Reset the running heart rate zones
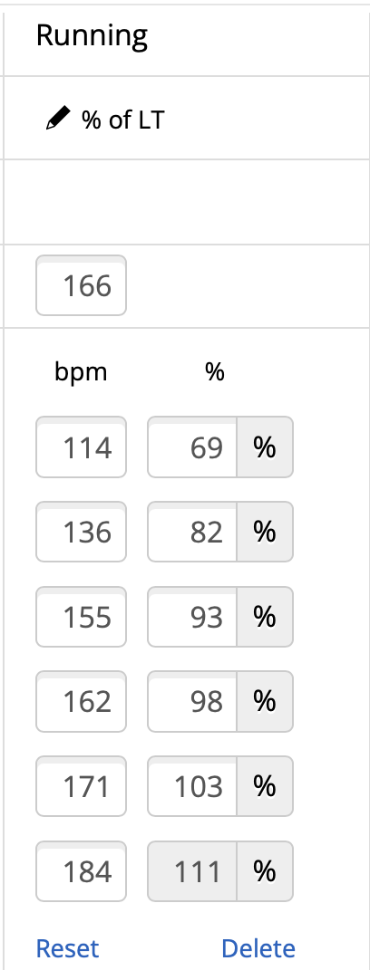 point(68,948)
